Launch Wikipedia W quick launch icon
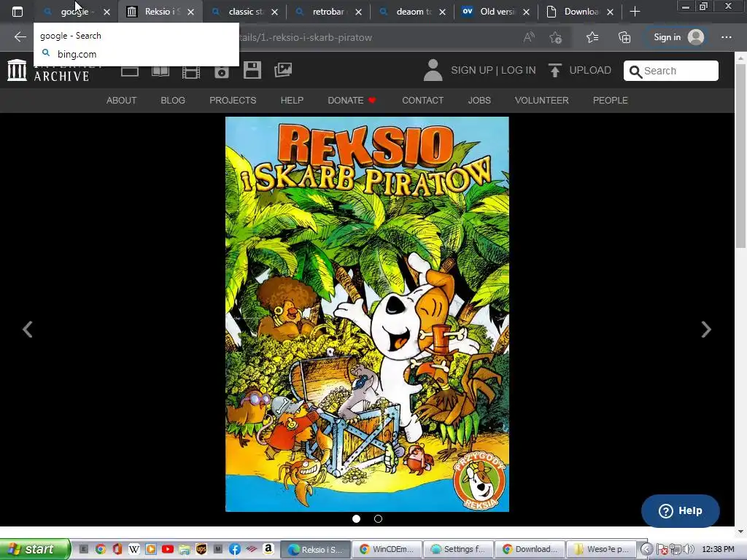The image size is (747, 560). coord(134,549)
